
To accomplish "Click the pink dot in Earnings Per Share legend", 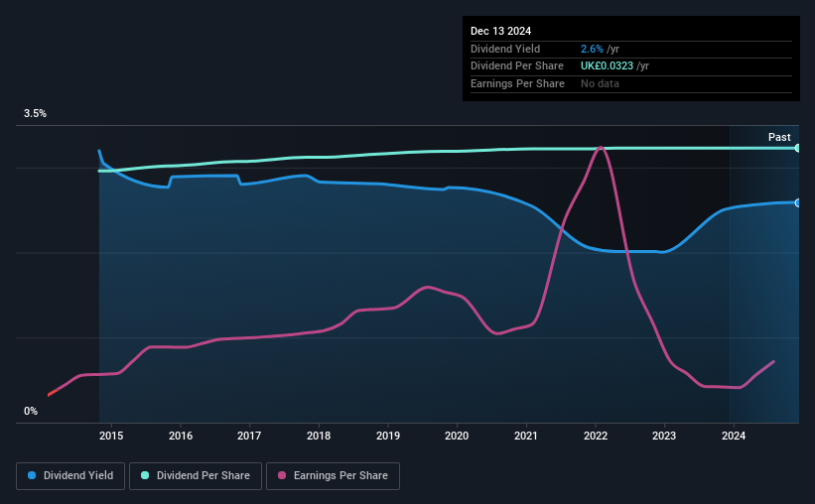I will click(x=282, y=475).
